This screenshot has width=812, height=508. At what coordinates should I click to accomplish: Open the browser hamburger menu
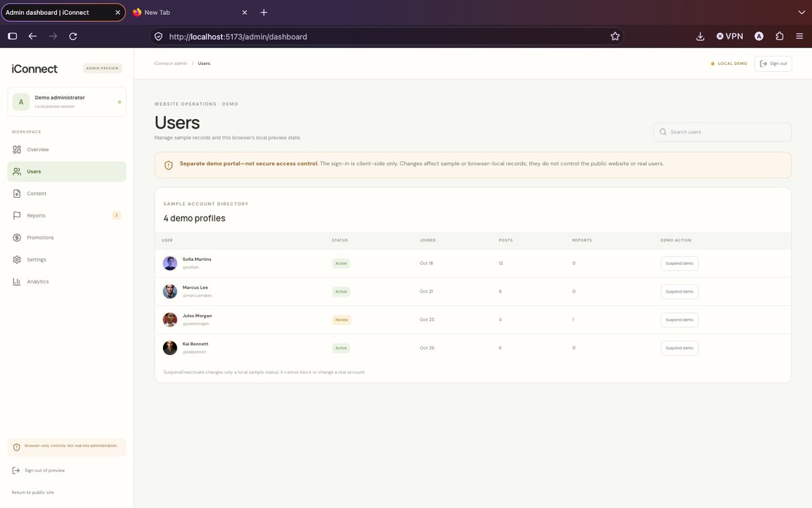[800, 37]
